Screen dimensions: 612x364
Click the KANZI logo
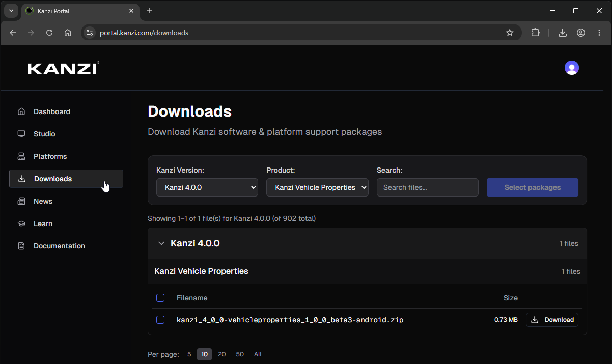coord(63,68)
